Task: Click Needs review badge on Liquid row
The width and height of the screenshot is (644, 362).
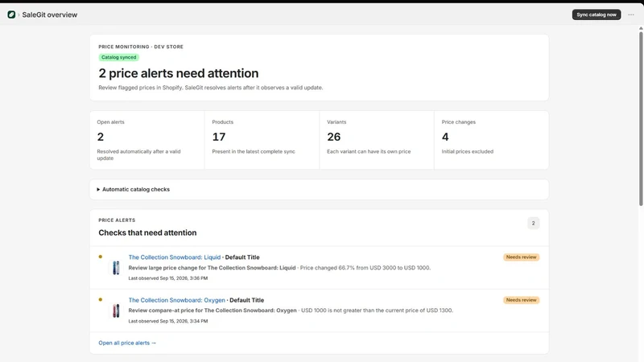Action: click(521, 257)
